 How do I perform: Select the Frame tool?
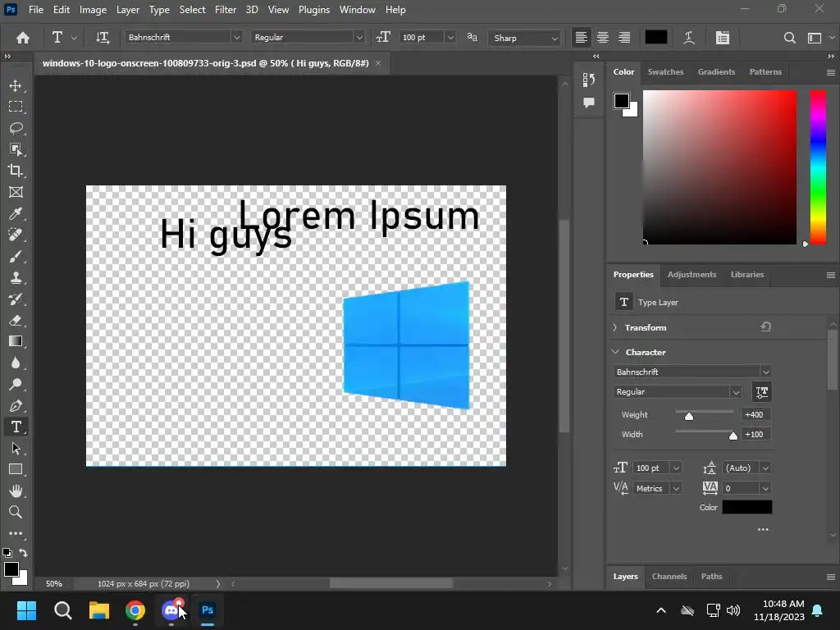(16, 192)
